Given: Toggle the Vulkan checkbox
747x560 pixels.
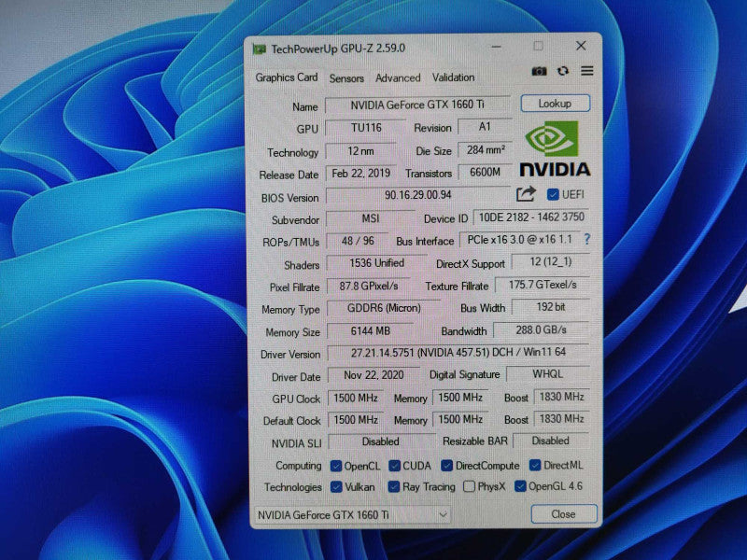Looking at the screenshot, I should pyautogui.click(x=336, y=486).
